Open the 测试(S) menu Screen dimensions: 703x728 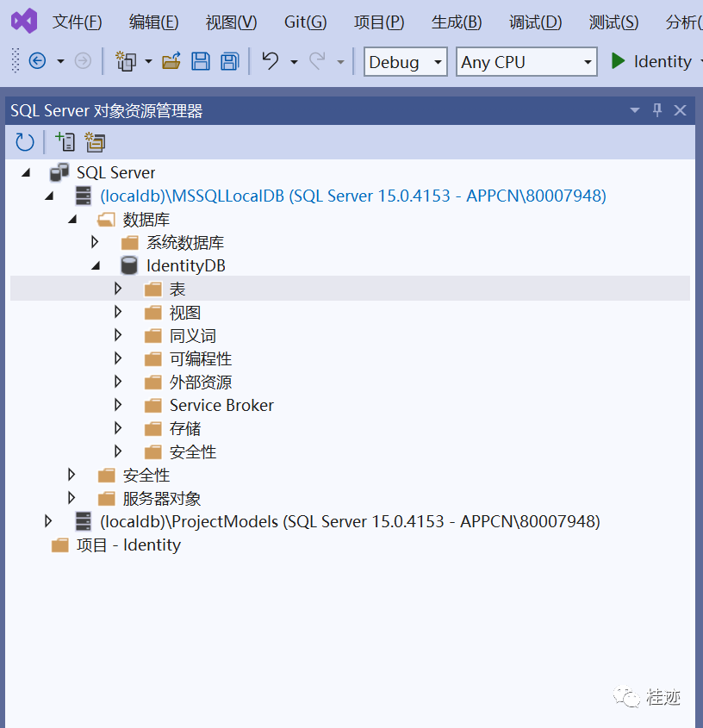pos(613,22)
